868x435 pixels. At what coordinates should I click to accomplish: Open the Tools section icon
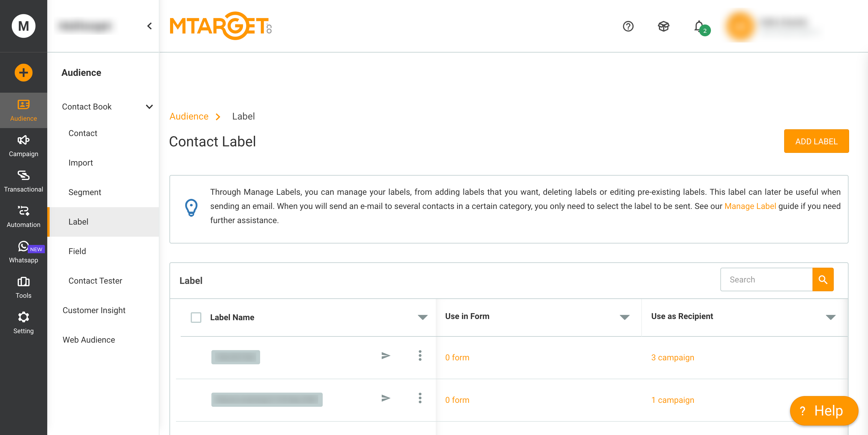point(23,282)
